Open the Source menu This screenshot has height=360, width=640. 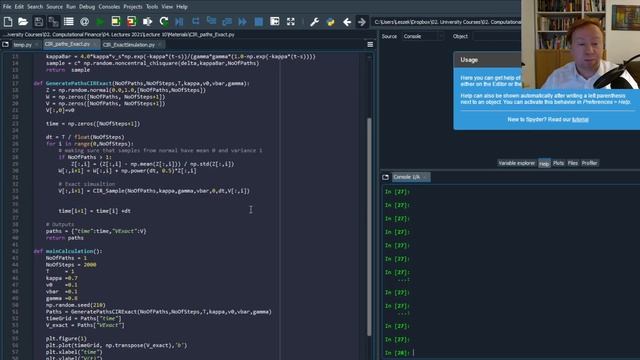point(54,7)
